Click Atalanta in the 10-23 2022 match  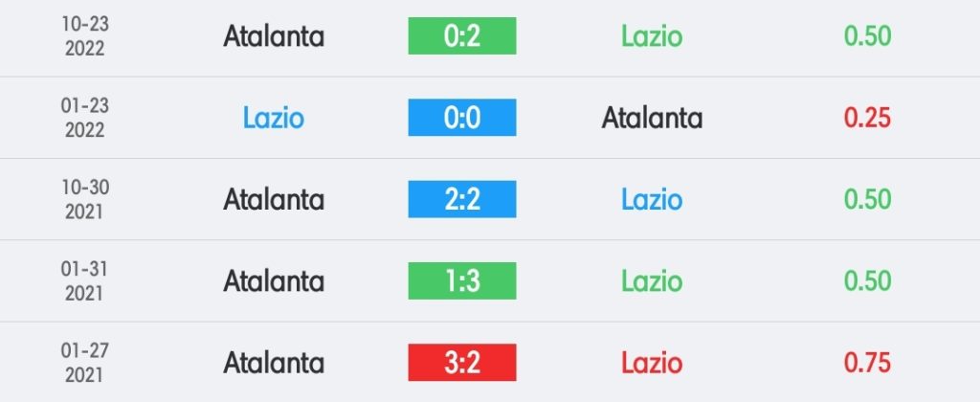(274, 36)
